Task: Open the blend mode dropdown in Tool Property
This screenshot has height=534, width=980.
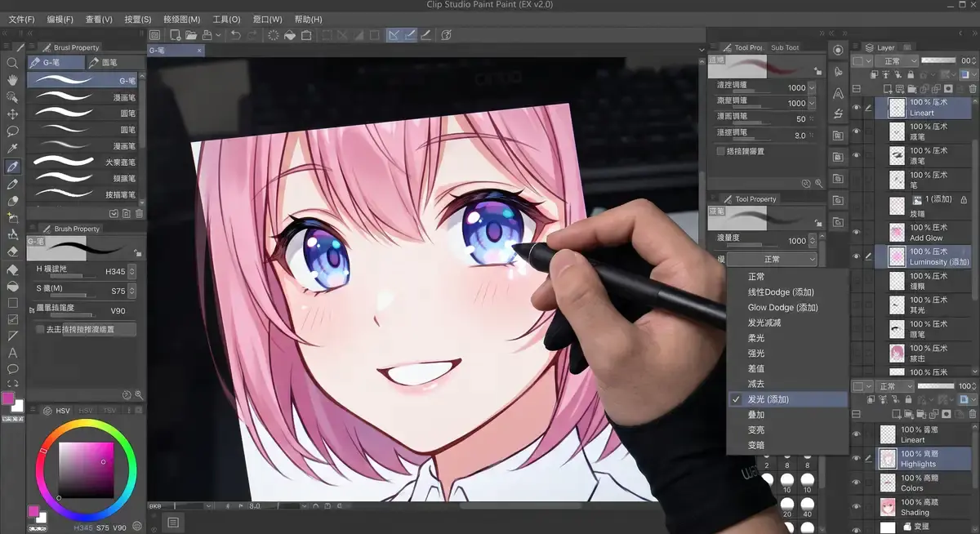Action: (x=772, y=259)
